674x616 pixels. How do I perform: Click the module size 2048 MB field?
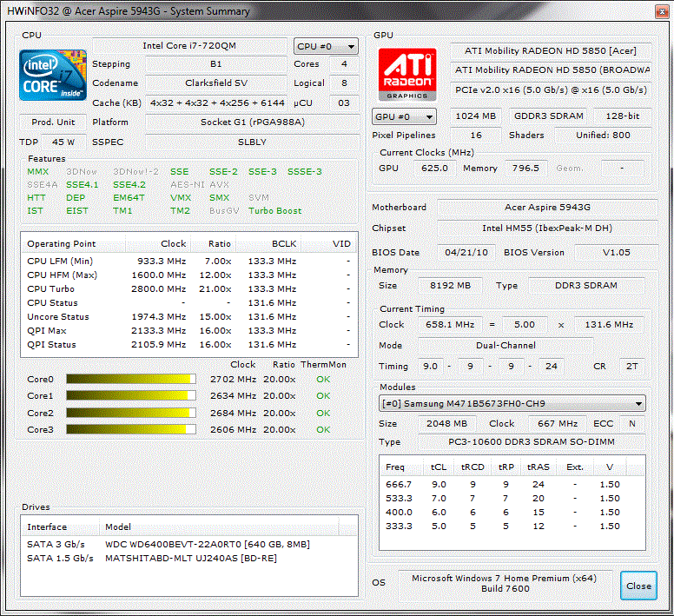[x=447, y=423]
